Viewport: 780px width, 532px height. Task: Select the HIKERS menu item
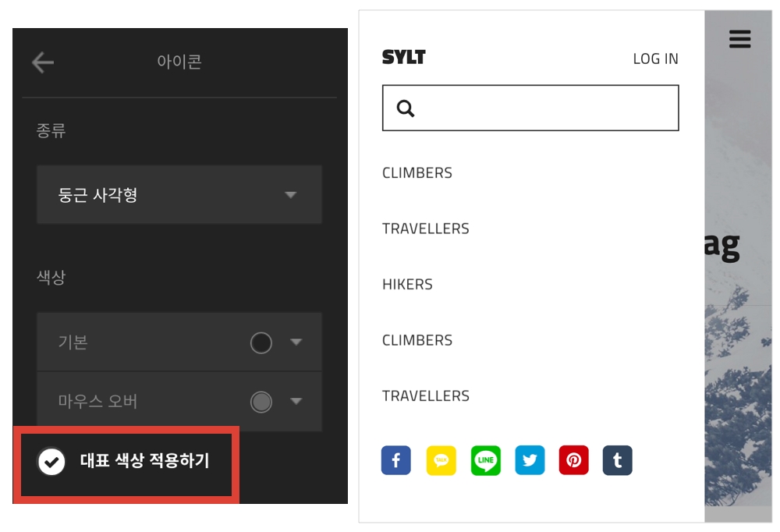pos(407,284)
